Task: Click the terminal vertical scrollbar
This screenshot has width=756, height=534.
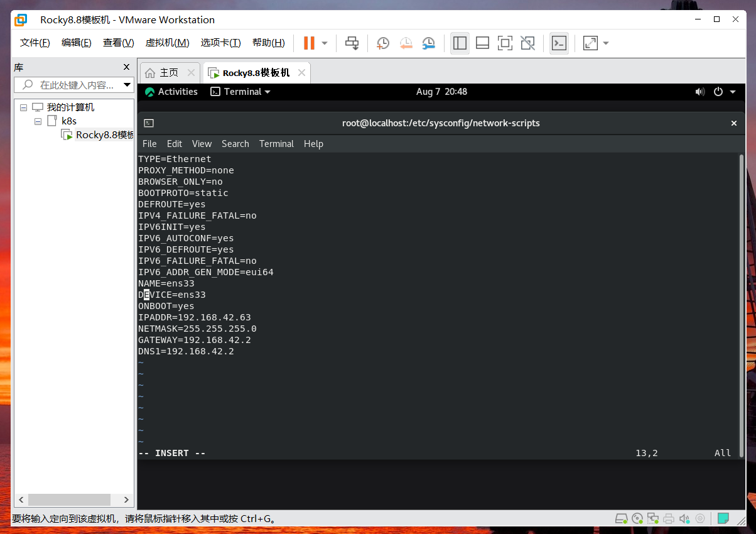Action: coord(742,305)
